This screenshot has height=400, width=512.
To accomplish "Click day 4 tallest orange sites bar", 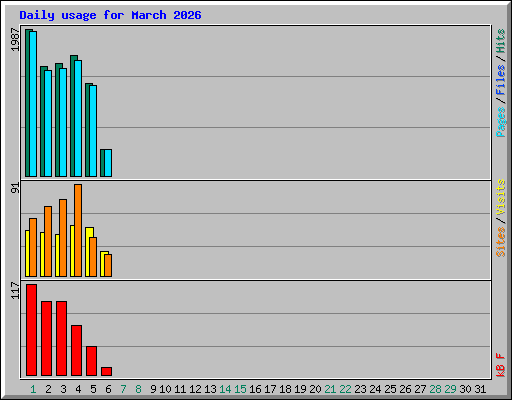I will click(78, 230).
